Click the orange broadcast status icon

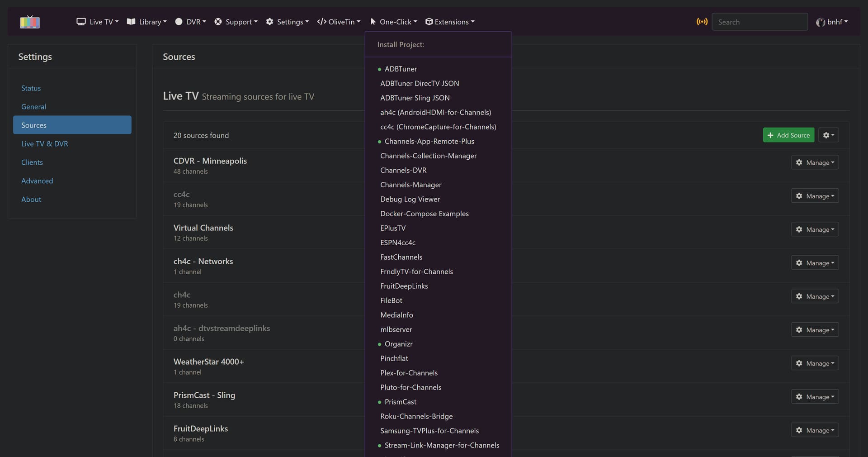[x=702, y=22]
